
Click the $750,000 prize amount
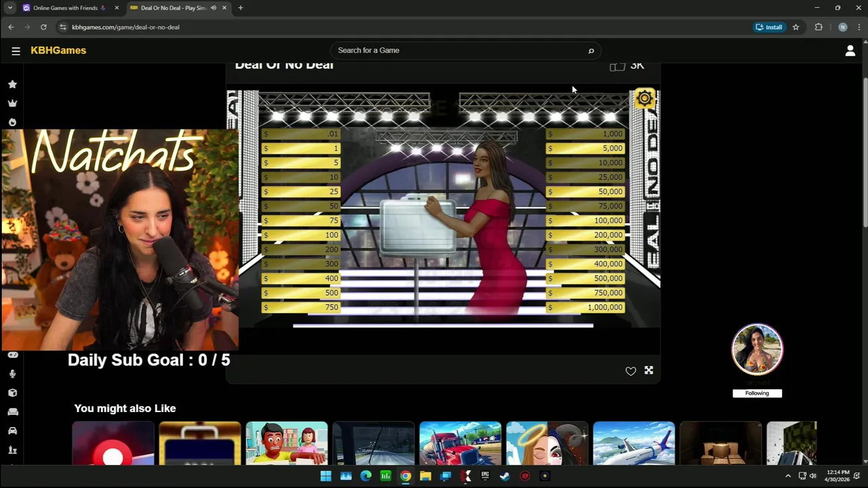coord(585,293)
